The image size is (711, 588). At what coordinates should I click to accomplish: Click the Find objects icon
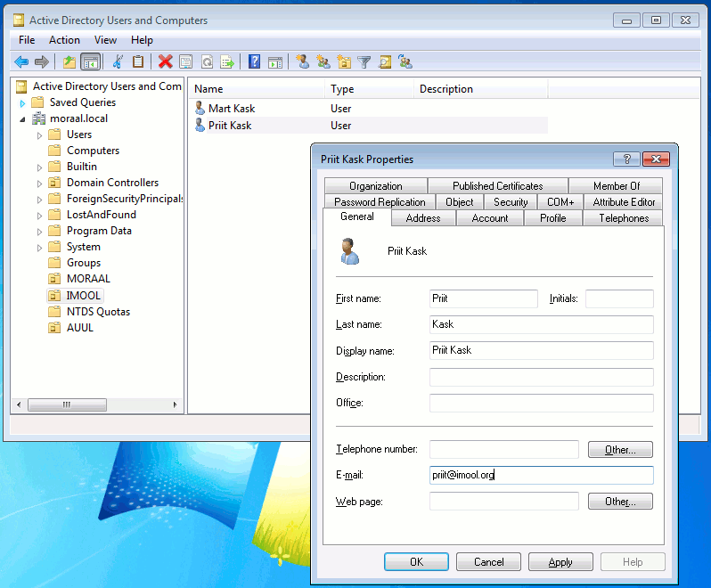tap(385, 61)
